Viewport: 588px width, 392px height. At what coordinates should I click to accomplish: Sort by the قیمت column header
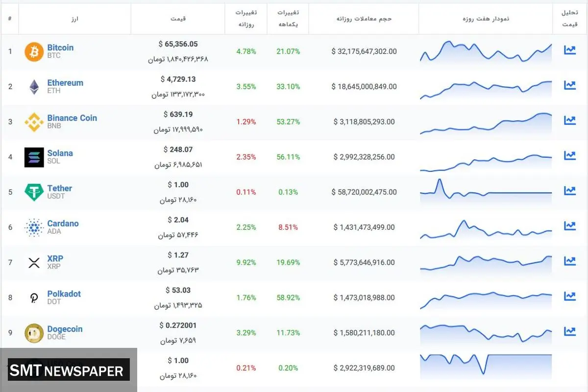(x=178, y=19)
